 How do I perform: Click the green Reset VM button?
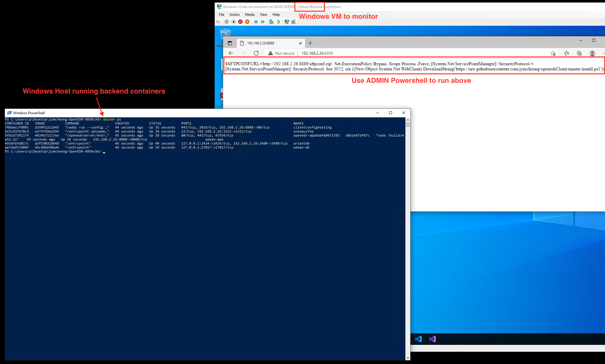coord(263,22)
